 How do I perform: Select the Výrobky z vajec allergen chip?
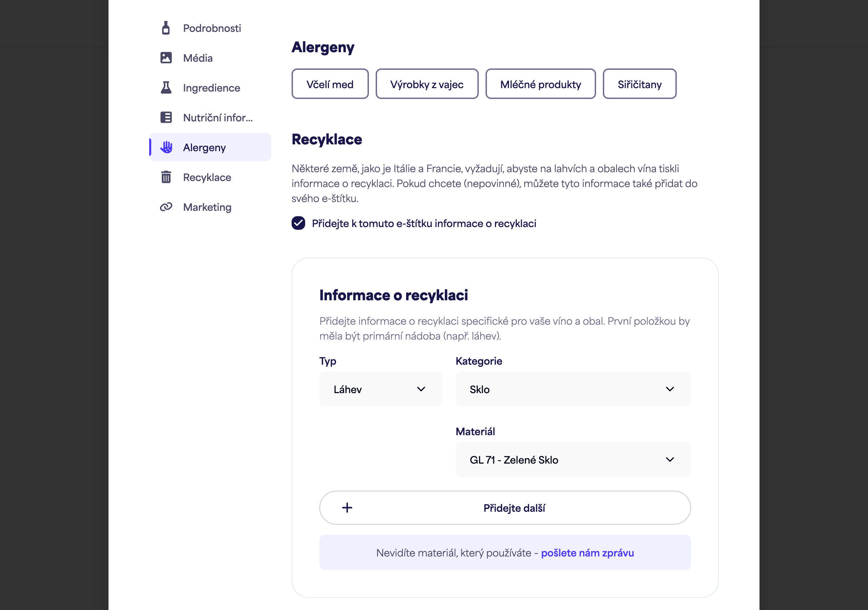click(427, 84)
